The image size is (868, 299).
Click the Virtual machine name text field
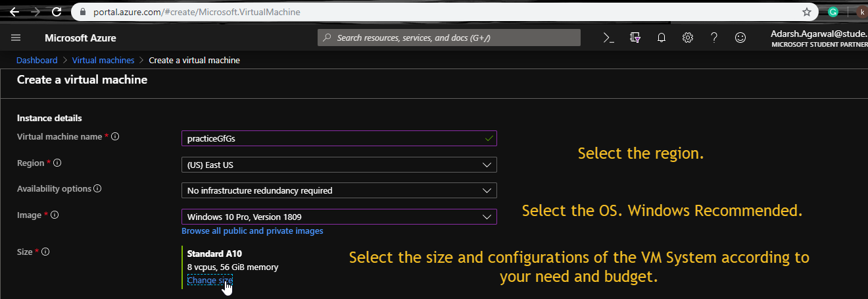332,138
